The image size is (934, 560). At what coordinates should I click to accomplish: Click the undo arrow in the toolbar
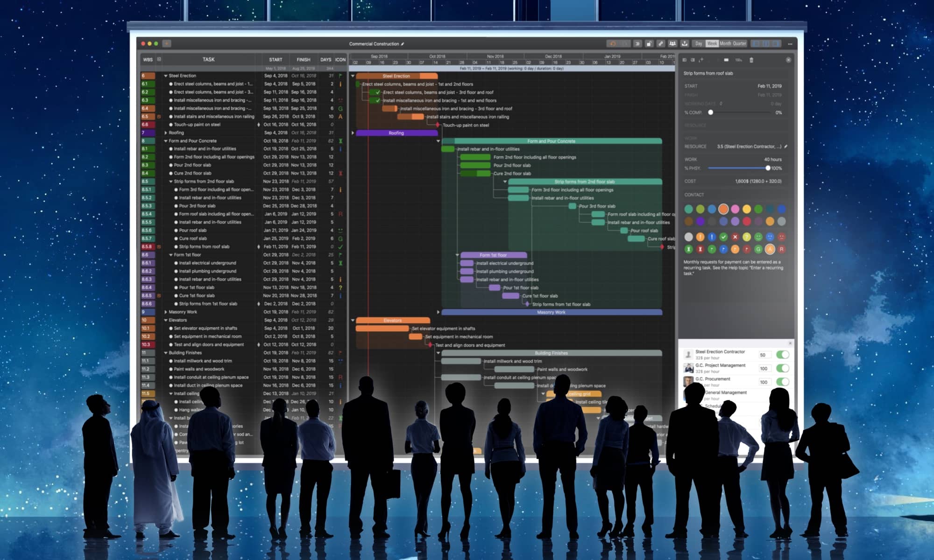click(613, 43)
